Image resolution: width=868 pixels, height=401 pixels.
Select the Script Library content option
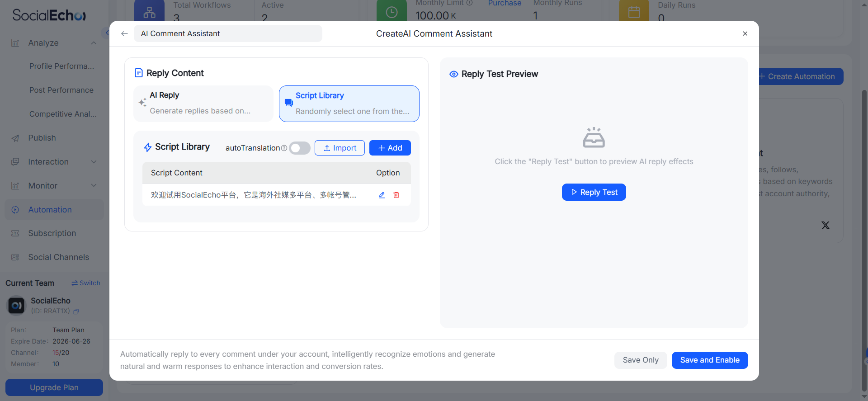[x=349, y=104]
